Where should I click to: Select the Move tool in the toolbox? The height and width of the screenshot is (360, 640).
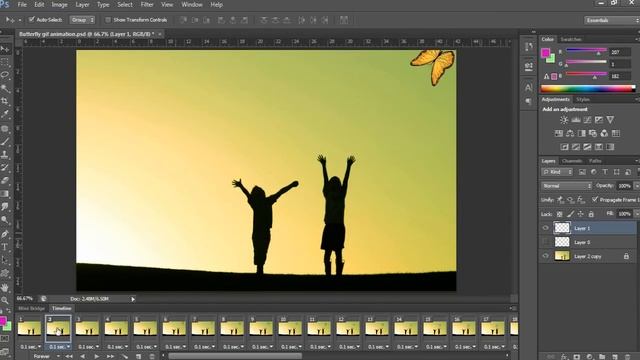tap(5, 49)
